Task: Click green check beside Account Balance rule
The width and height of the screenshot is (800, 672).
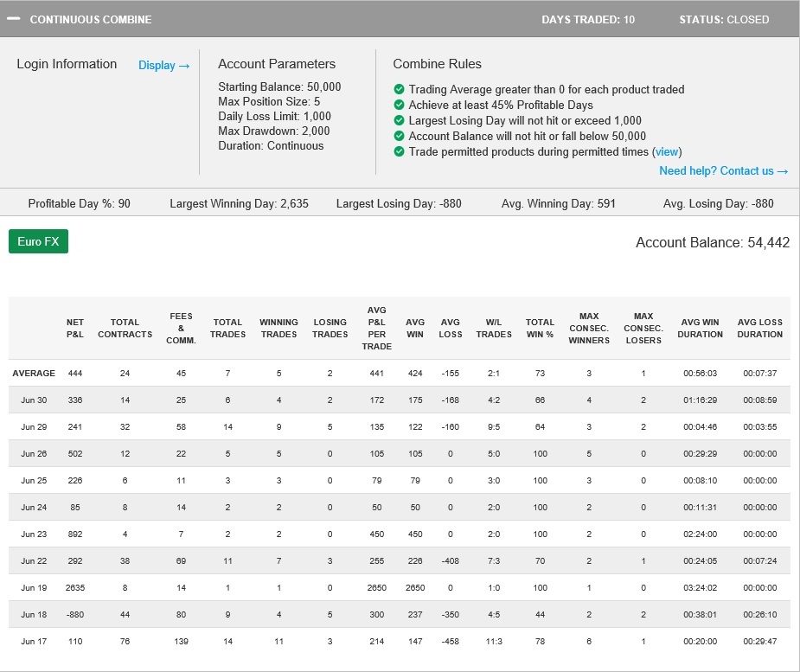Action: point(399,137)
